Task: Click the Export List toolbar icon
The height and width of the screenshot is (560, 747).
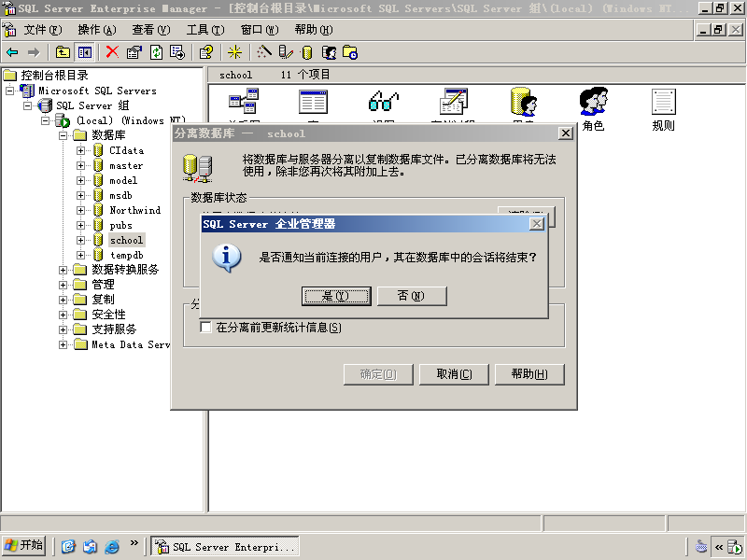Action: point(177,52)
